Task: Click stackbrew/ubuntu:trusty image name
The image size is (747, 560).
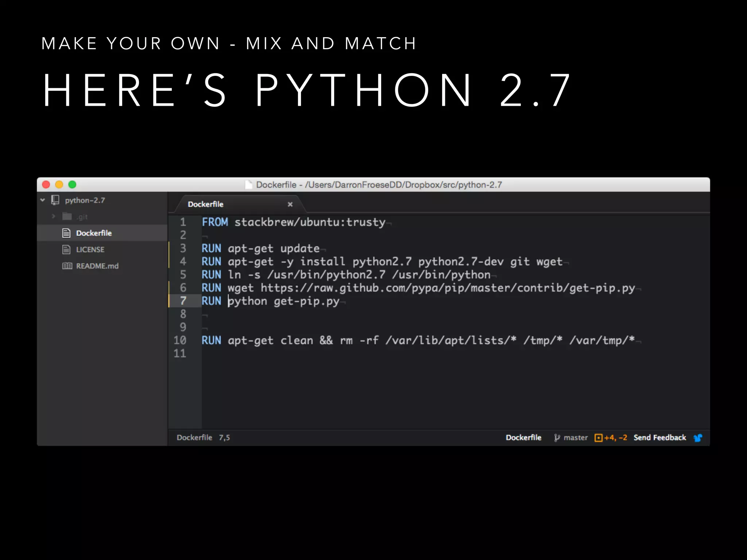Action: point(310,222)
